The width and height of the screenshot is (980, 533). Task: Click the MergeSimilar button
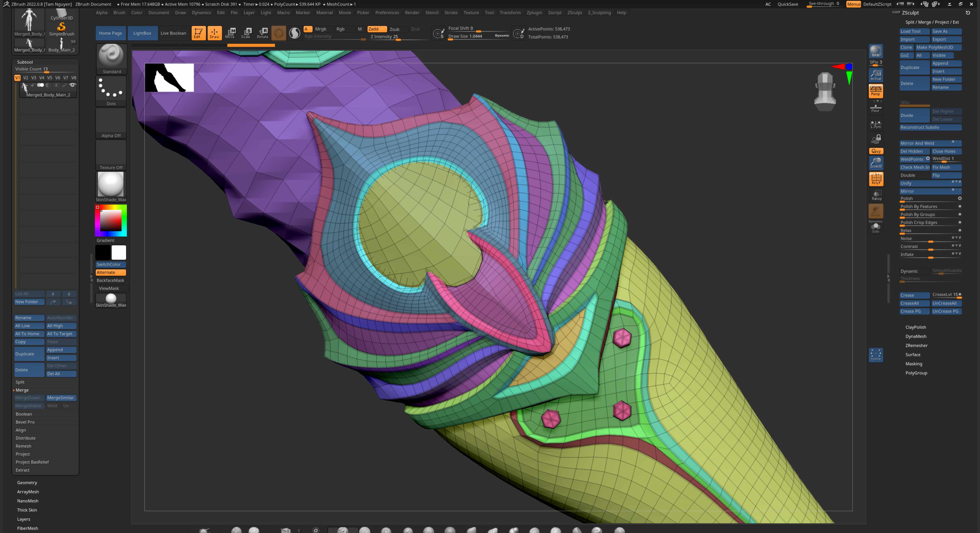61,397
